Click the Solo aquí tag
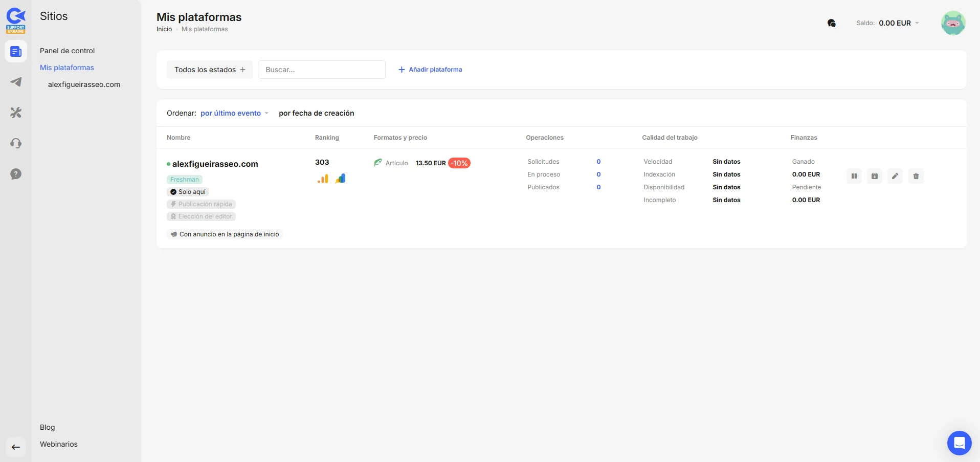980x462 pixels. pos(188,192)
